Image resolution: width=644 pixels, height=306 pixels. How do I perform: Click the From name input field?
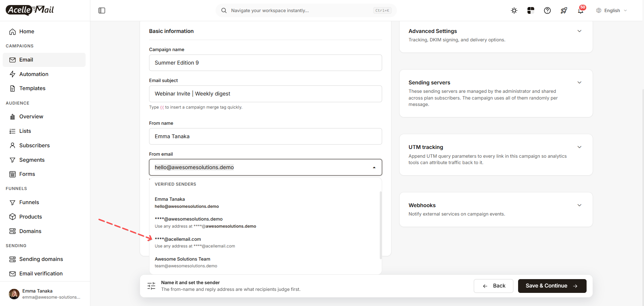(x=266, y=137)
